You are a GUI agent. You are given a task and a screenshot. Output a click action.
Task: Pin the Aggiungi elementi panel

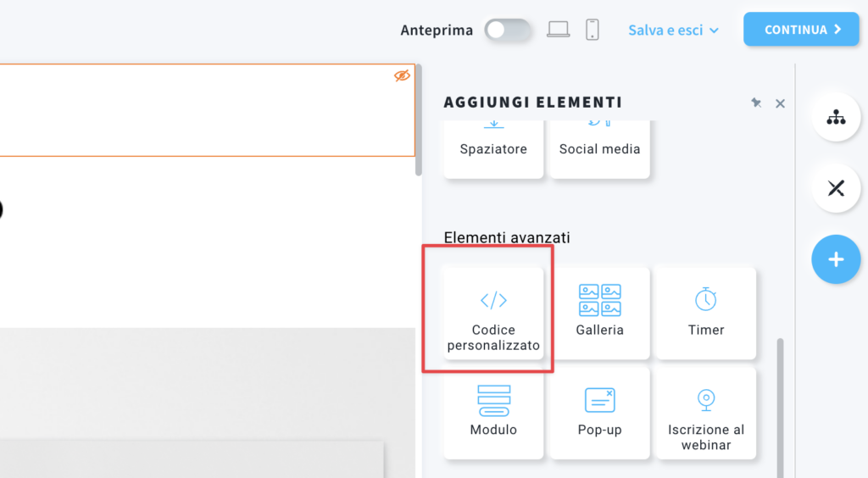(x=756, y=103)
